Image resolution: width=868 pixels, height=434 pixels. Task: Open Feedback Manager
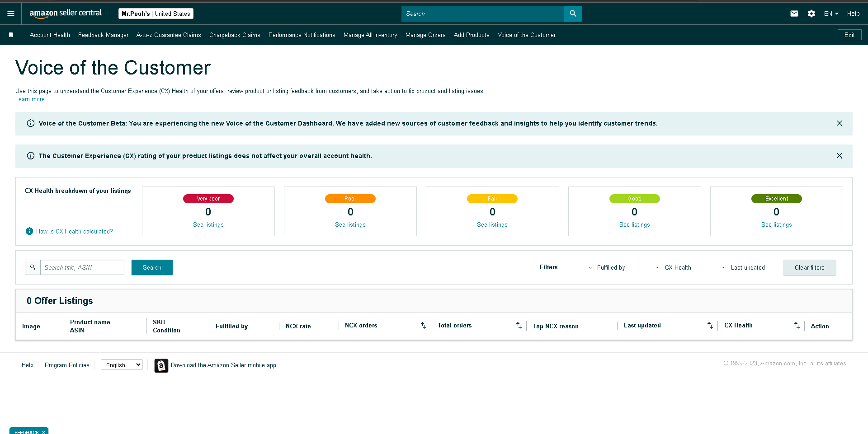click(103, 35)
